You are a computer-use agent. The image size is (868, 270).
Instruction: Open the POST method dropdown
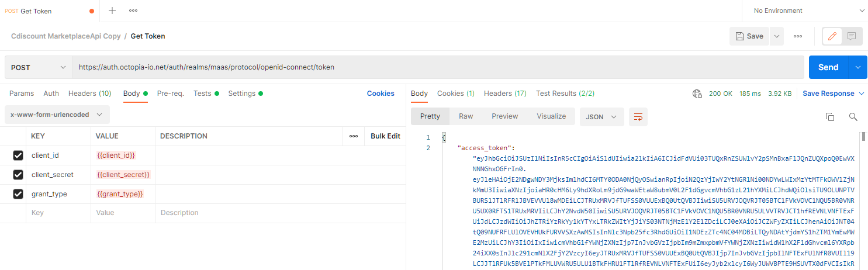pos(38,67)
